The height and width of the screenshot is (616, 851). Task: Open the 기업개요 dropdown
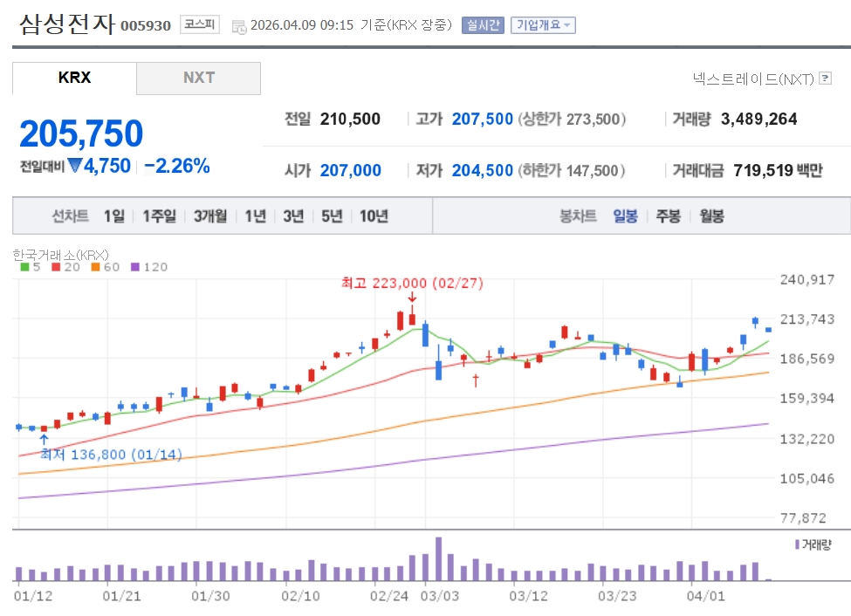click(x=543, y=24)
